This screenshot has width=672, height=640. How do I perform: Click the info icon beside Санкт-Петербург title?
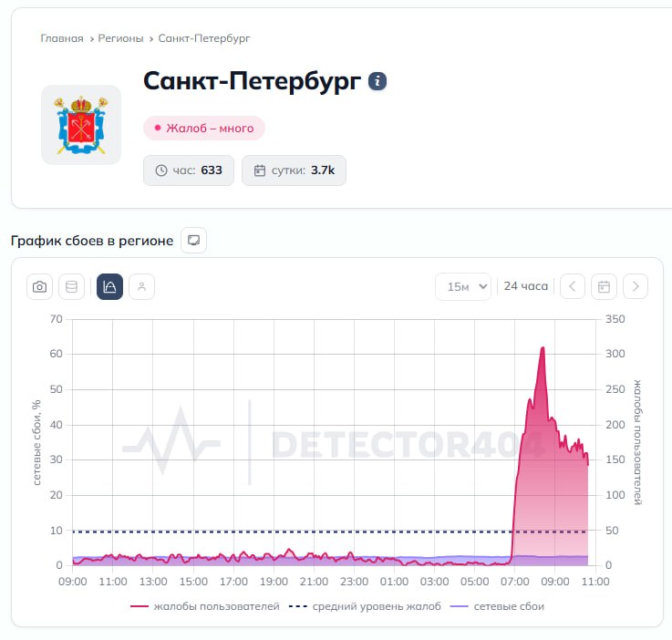(377, 81)
